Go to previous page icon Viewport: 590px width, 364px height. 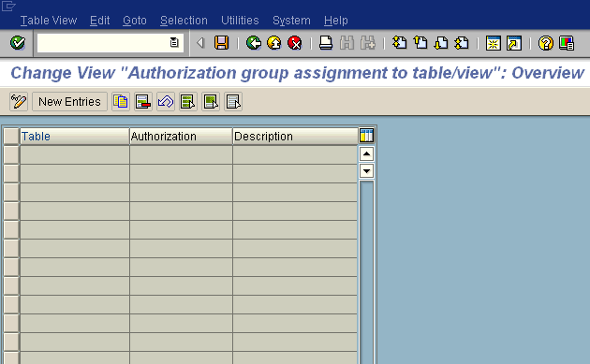click(x=420, y=43)
